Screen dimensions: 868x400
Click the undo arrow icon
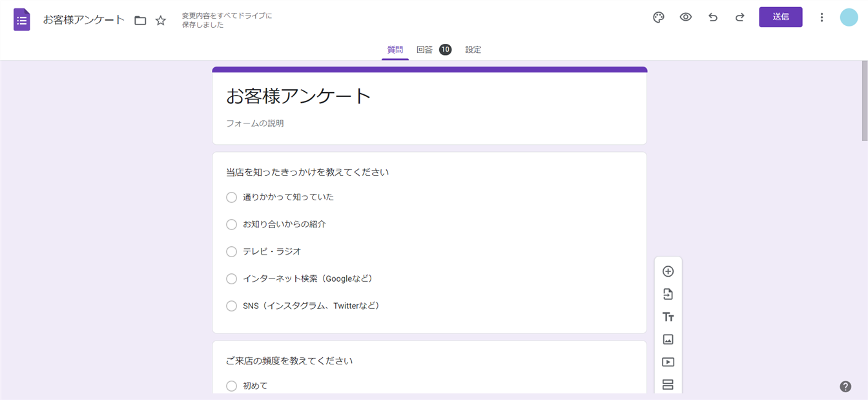coord(712,17)
